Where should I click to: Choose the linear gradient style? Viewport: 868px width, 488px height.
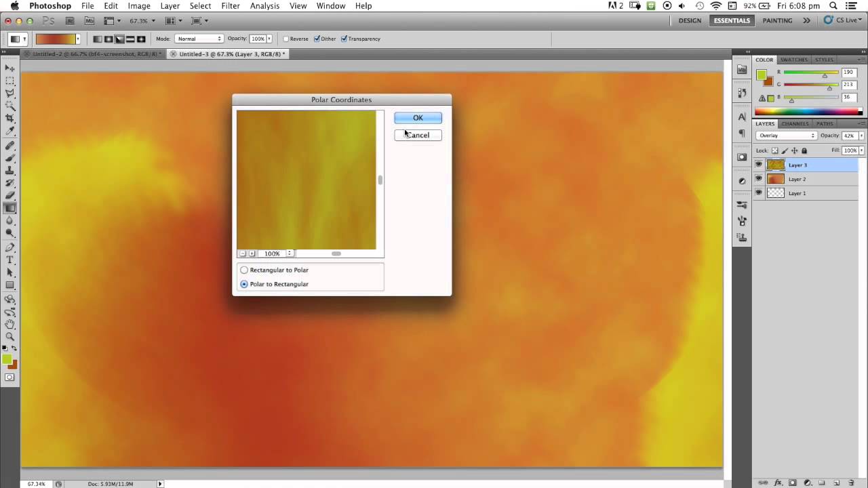point(98,39)
